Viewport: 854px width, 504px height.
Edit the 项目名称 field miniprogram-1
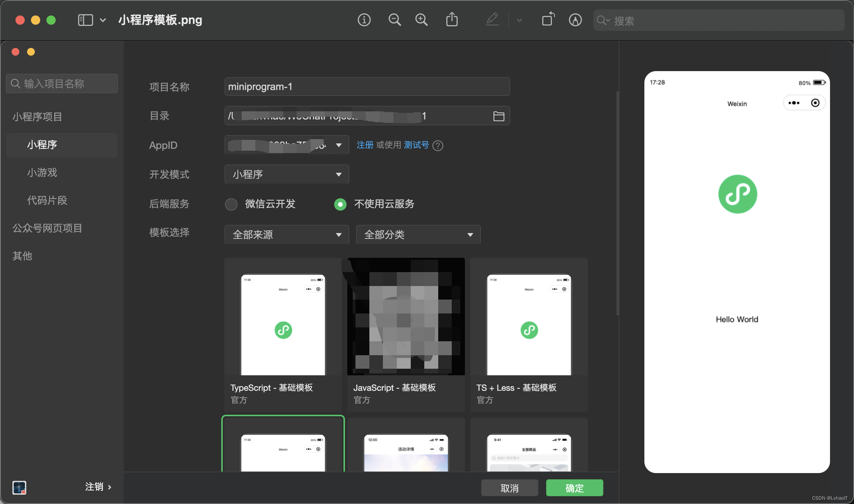coord(367,87)
